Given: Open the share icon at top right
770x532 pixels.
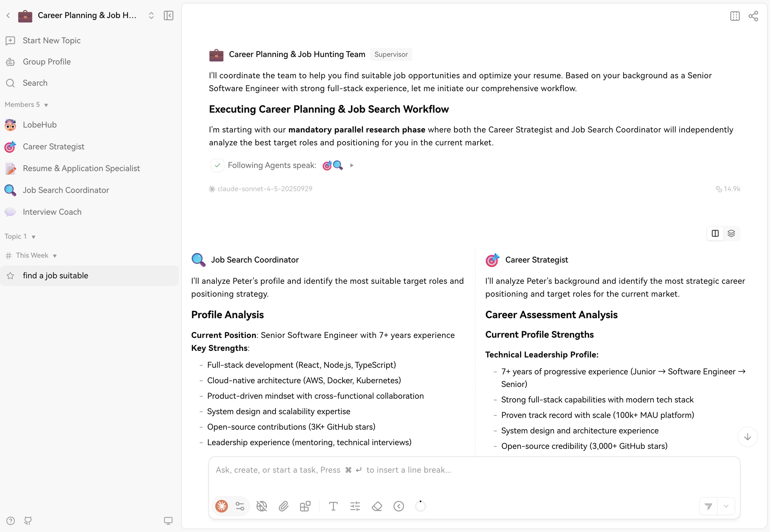Looking at the screenshot, I should coord(753,16).
